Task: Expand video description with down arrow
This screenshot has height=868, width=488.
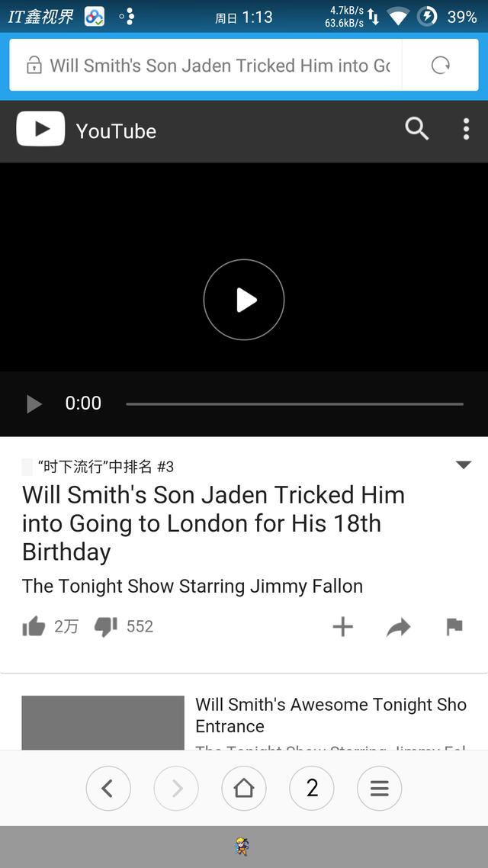Action: pos(463,465)
